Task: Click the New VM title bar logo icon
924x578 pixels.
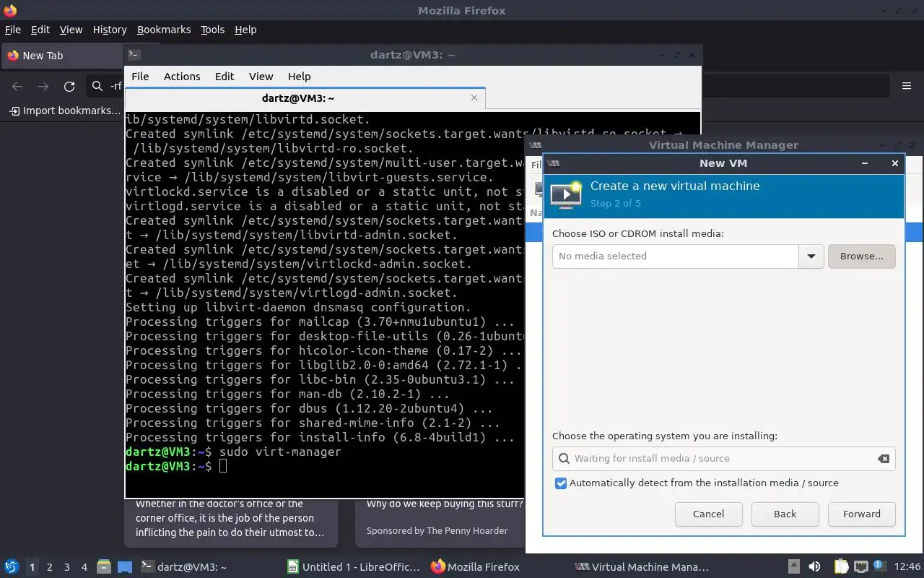Action: pos(554,163)
